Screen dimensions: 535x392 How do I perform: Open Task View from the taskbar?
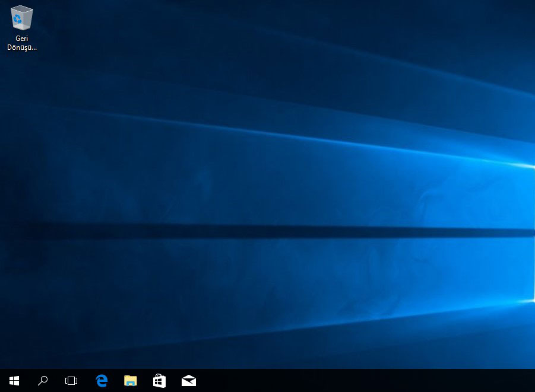(71, 381)
